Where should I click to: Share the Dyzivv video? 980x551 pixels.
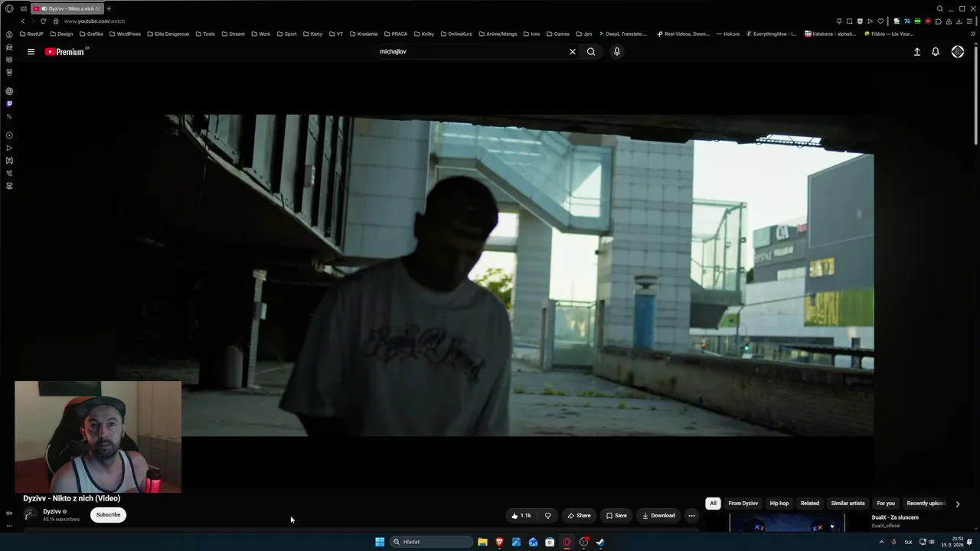(579, 516)
